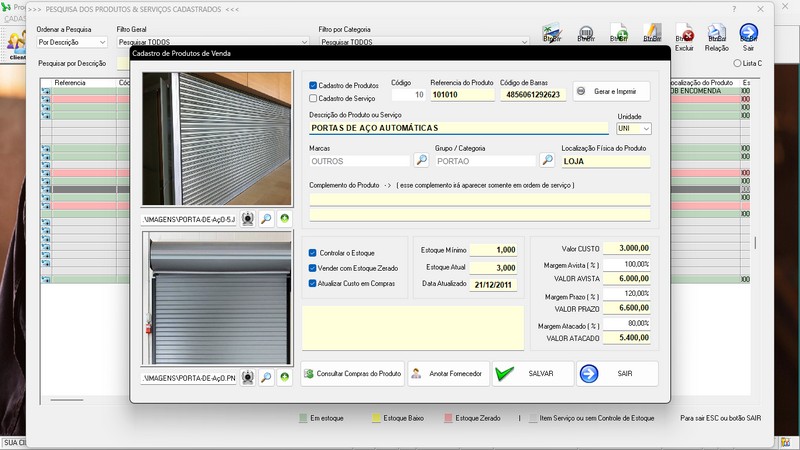Click the VALOR ATACADO field
800x450 pixels.
(x=627, y=338)
